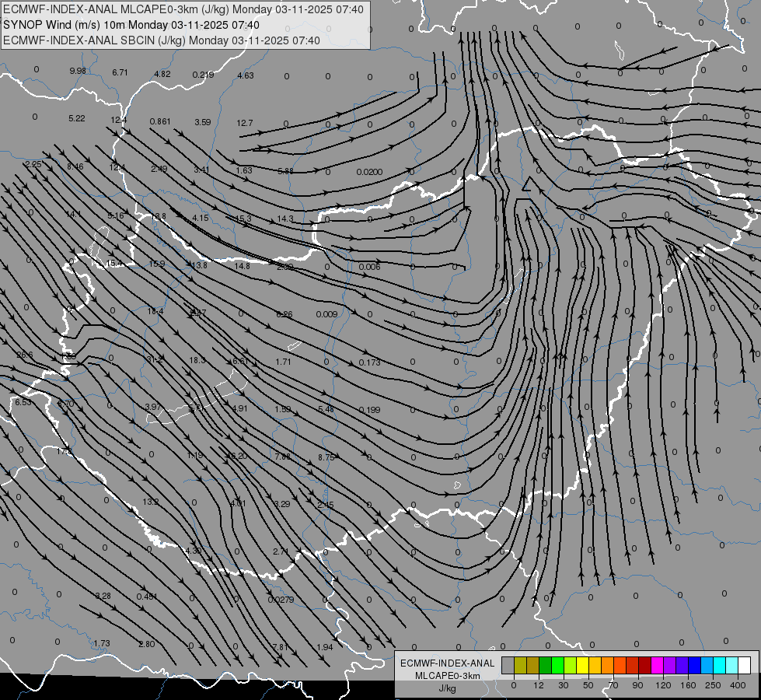
Task: Select the dark green legend swatch
Action: pos(545,666)
